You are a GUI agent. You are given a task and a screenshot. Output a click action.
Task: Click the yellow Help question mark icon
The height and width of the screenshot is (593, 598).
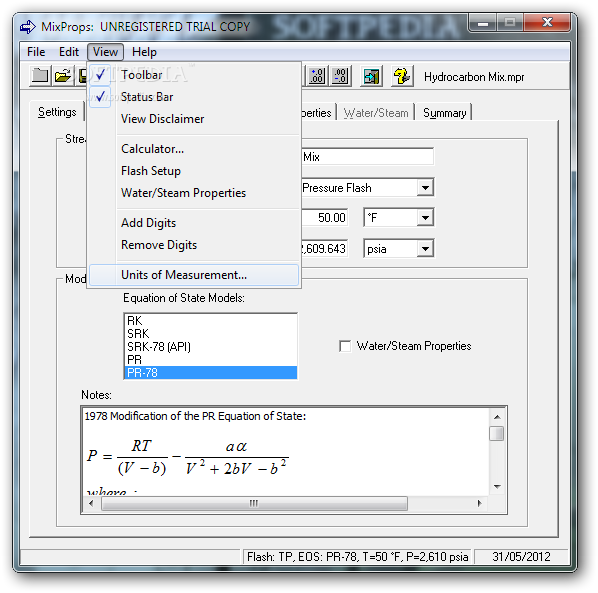pos(402,76)
